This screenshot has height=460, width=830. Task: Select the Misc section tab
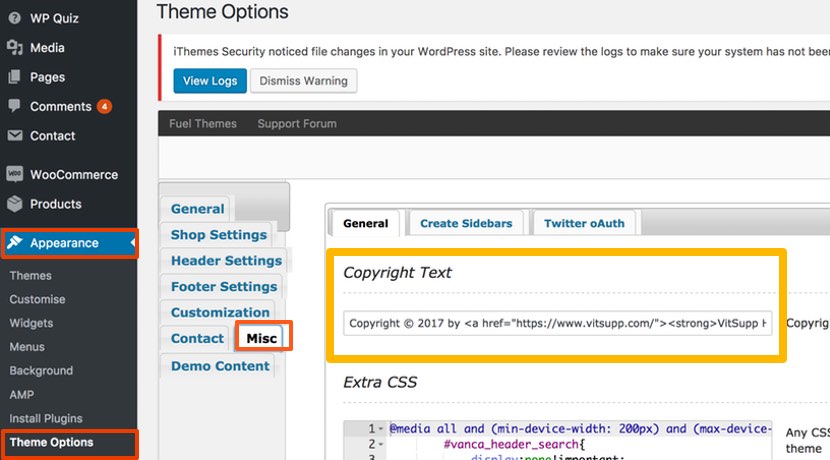262,338
